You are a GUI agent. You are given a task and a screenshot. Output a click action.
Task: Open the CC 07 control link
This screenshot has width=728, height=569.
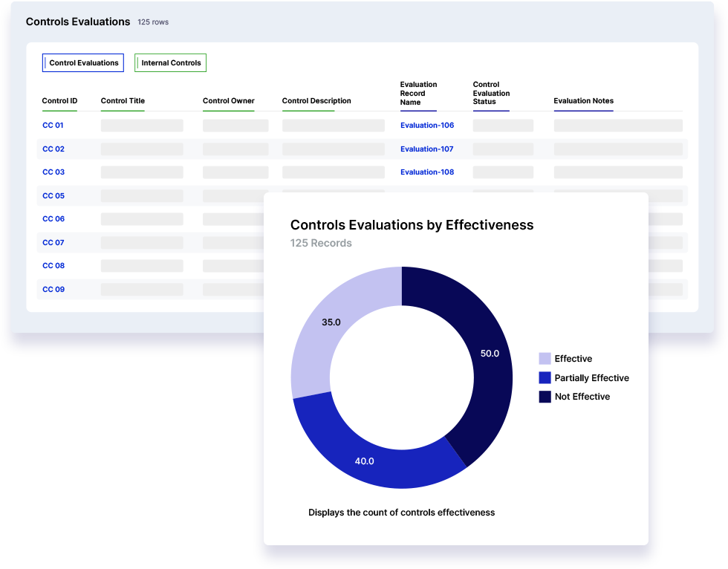point(53,243)
